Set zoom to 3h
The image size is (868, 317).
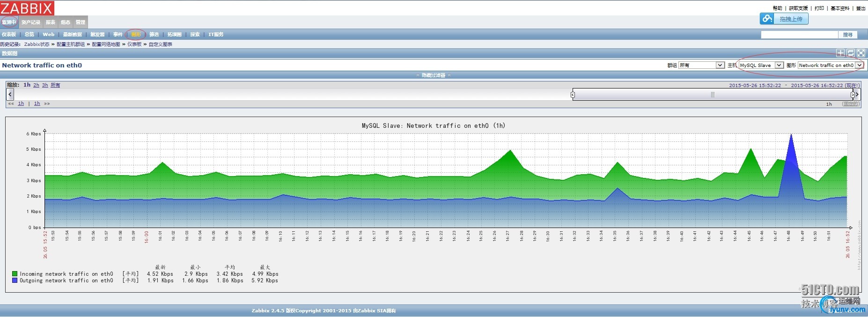45,85
